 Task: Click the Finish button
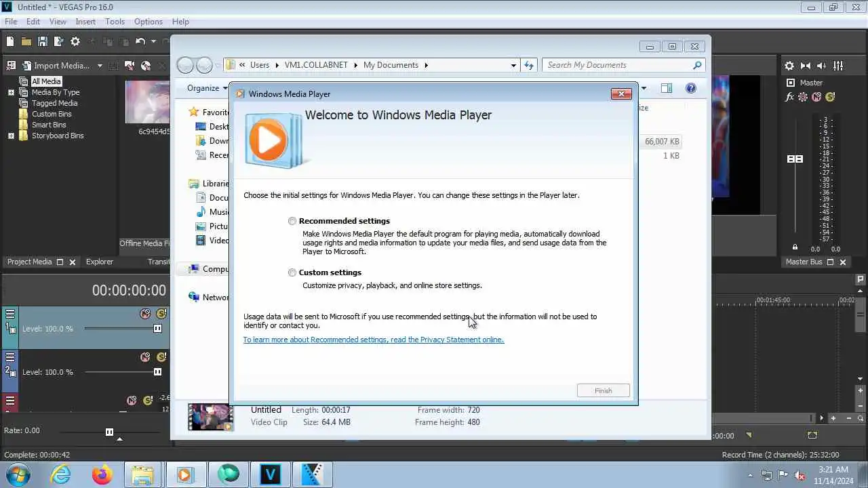603,390
